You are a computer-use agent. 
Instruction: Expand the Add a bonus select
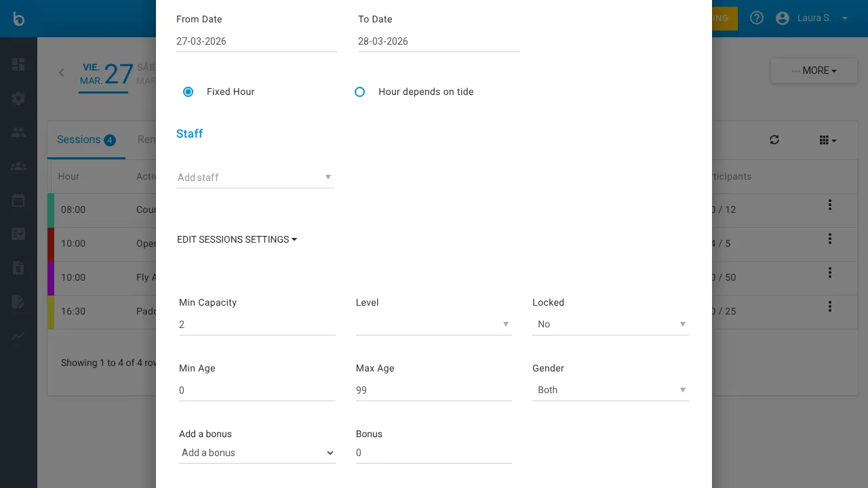pos(257,453)
